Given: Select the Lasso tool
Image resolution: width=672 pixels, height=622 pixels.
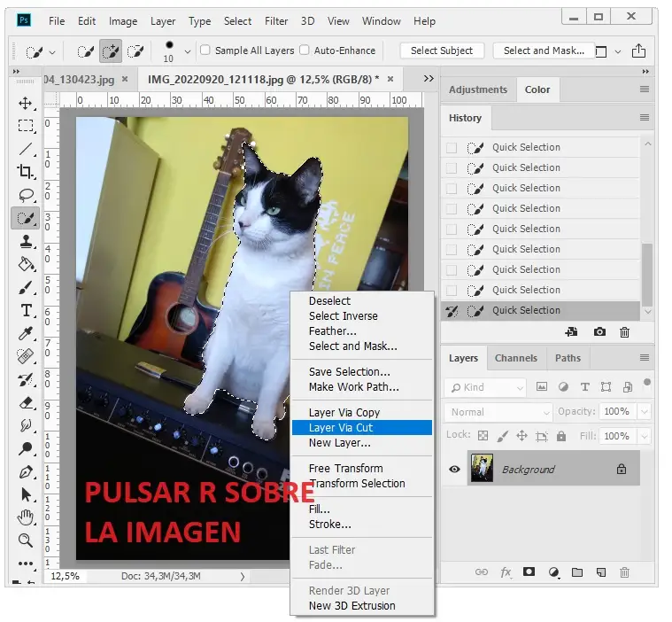Looking at the screenshot, I should click(x=26, y=195).
